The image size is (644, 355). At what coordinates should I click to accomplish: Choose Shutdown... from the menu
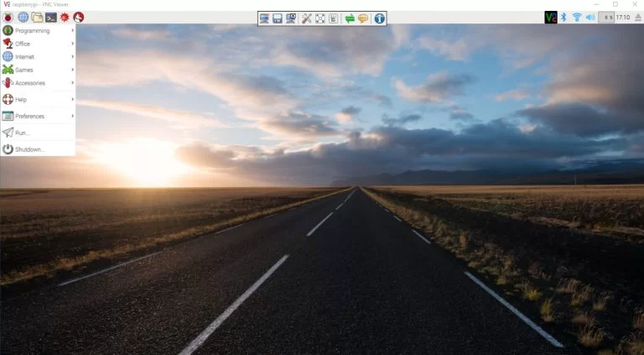[29, 149]
